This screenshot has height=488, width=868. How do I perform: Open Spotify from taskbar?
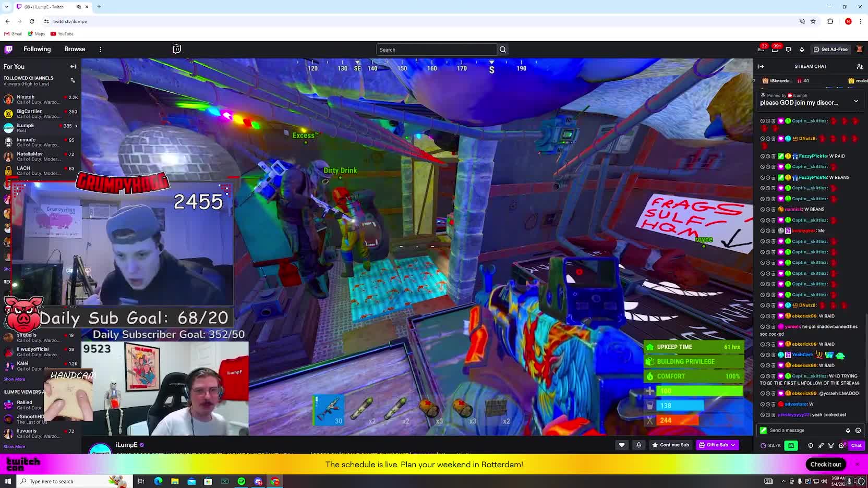point(242,481)
